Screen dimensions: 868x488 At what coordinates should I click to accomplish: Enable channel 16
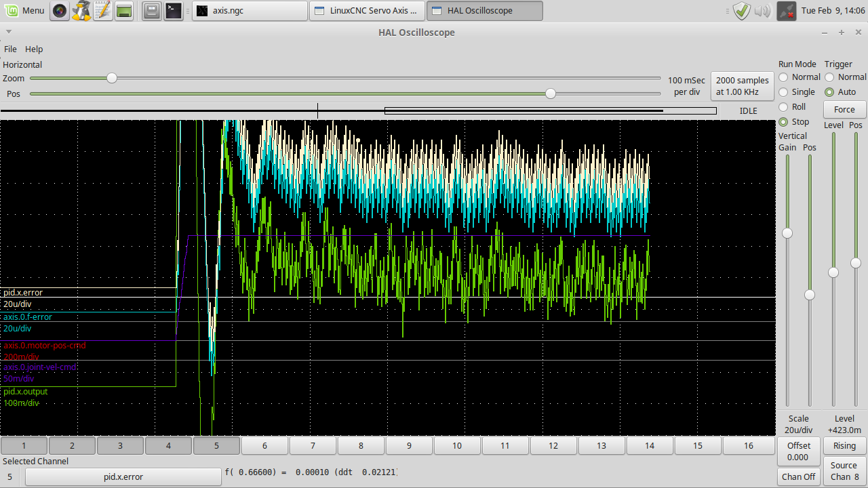[749, 445]
